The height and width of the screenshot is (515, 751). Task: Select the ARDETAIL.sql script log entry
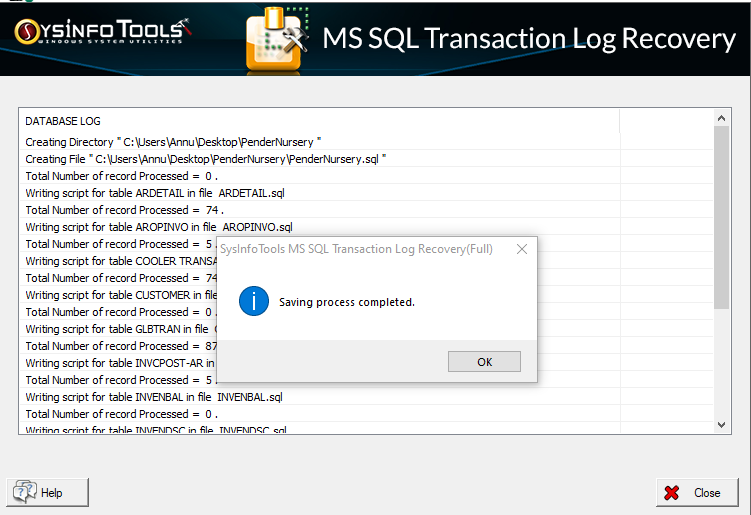pyautogui.click(x=155, y=193)
